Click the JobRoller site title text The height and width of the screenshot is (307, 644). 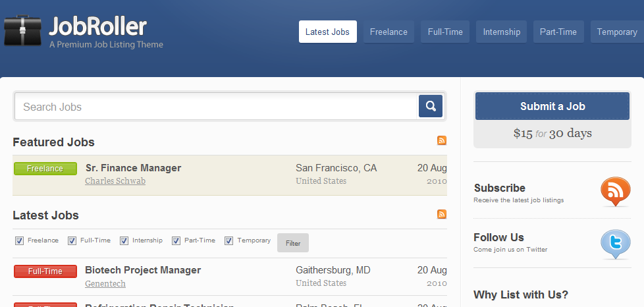point(97,27)
